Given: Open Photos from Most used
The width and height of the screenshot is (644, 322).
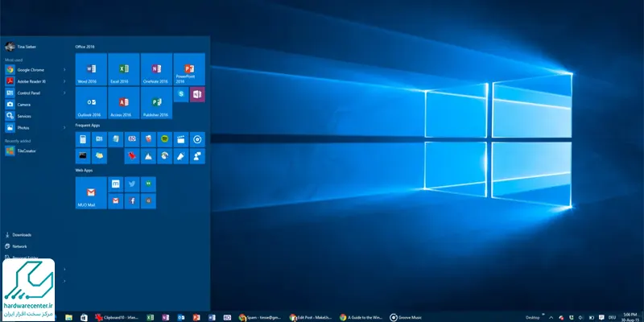Looking at the screenshot, I should (35, 128).
